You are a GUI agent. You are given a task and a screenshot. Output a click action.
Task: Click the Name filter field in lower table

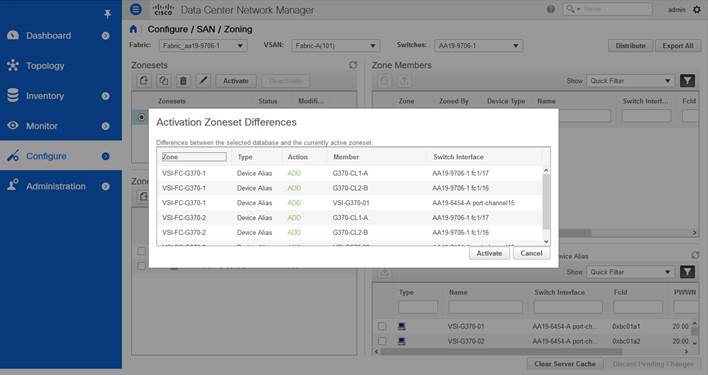click(x=485, y=307)
